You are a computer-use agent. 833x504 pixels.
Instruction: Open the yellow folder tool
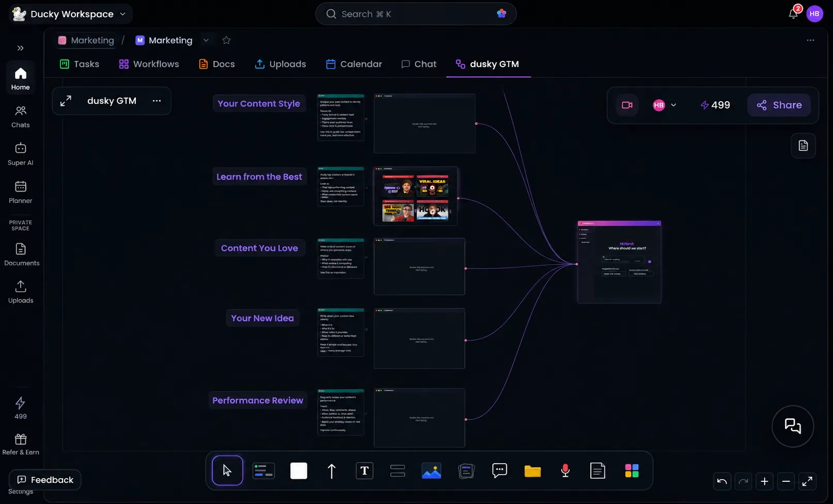tap(532, 470)
